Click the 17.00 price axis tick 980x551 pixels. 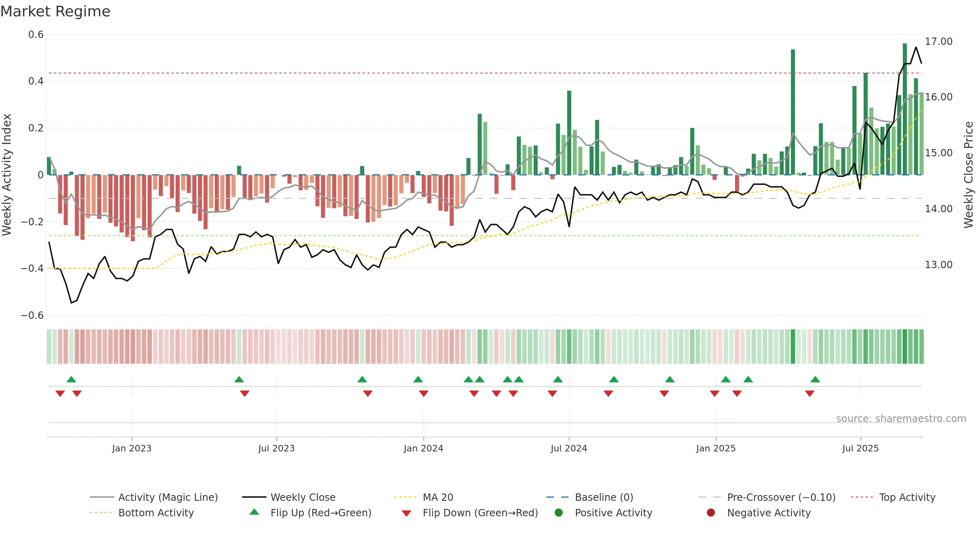pos(938,42)
